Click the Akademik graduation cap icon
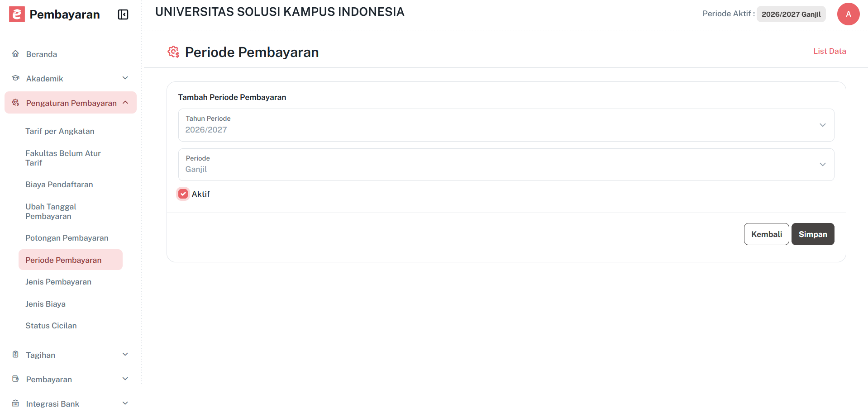 15,78
